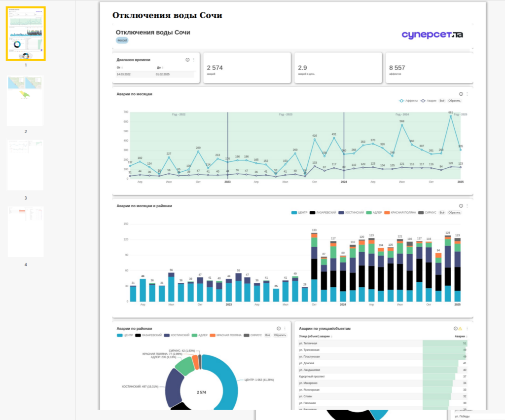Click the #excel tag under dashboard title
Image resolution: width=505 pixels, height=420 pixels.
coord(122,40)
